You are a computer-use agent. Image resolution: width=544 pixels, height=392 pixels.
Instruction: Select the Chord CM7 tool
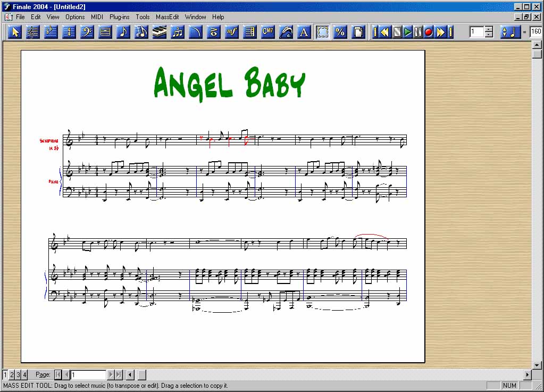[267, 32]
